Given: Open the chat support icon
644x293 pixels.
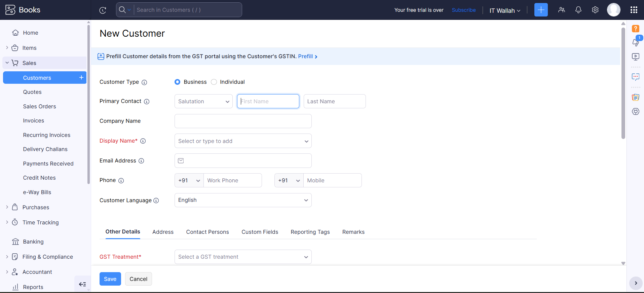Looking at the screenshot, I should [x=636, y=77].
